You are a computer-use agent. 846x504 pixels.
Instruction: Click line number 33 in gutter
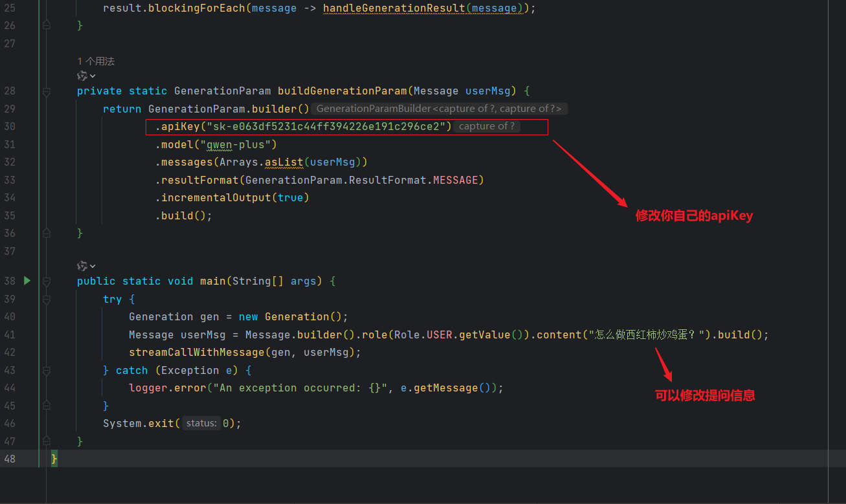click(x=9, y=180)
